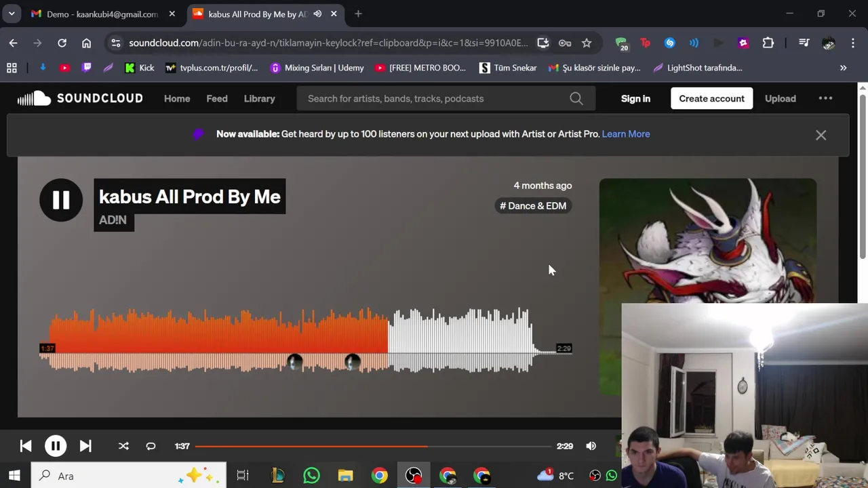The height and width of the screenshot is (488, 868).
Task: Close the SoundCloud browser tab
Action: tap(334, 14)
